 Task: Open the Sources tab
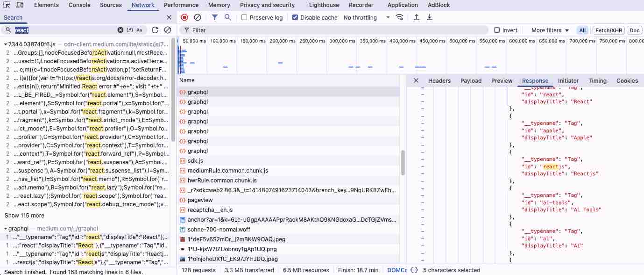[111, 5]
